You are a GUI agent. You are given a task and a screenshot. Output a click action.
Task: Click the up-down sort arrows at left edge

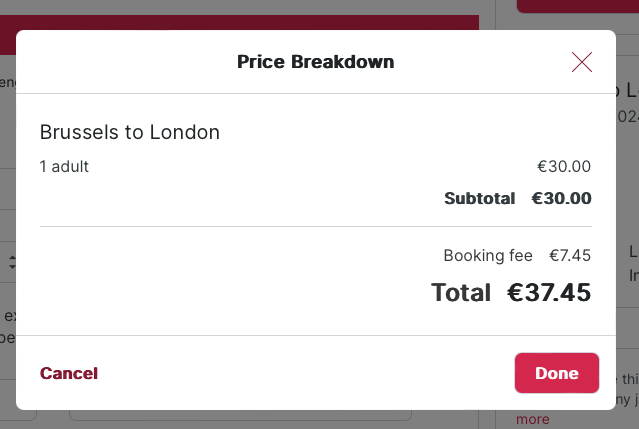point(12,262)
